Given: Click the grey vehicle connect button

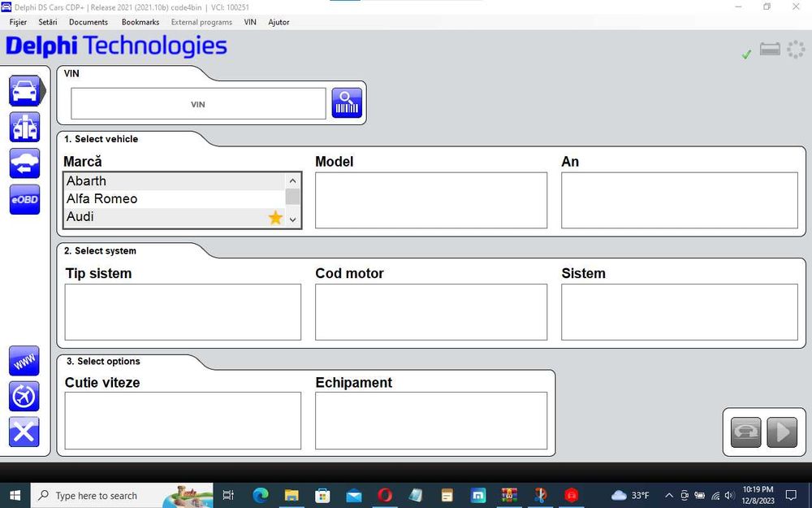Looking at the screenshot, I should point(745,432).
